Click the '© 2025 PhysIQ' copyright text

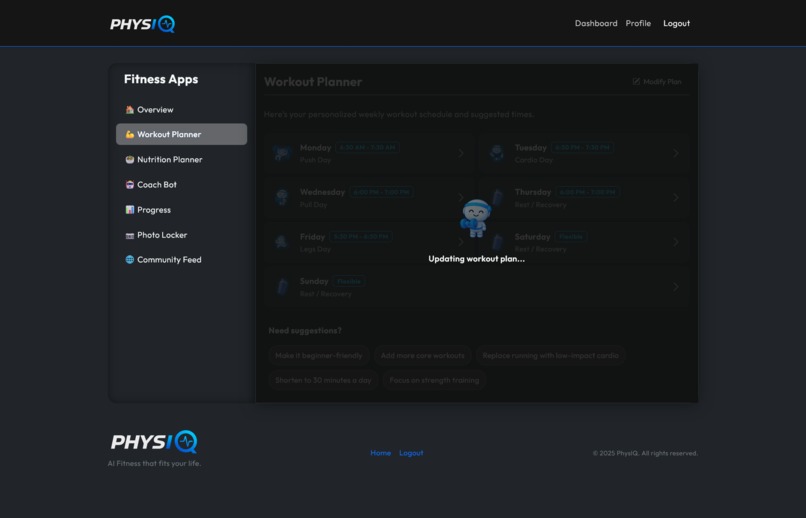[x=645, y=453]
